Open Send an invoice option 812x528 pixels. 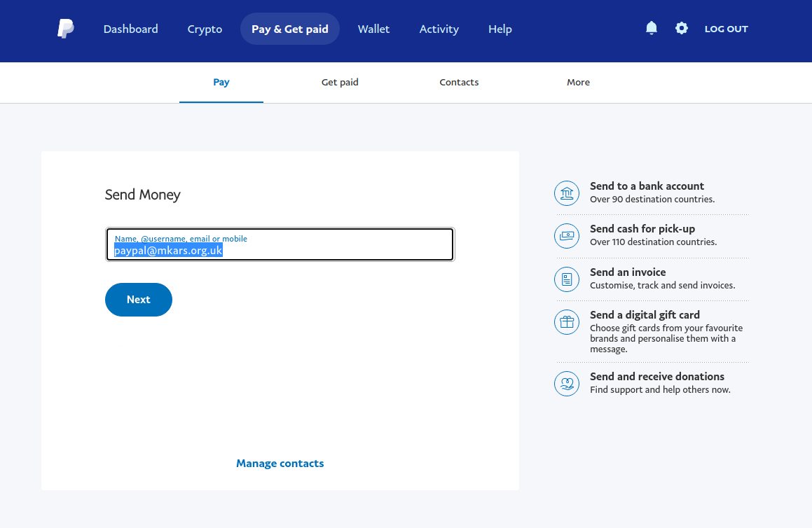[628, 272]
